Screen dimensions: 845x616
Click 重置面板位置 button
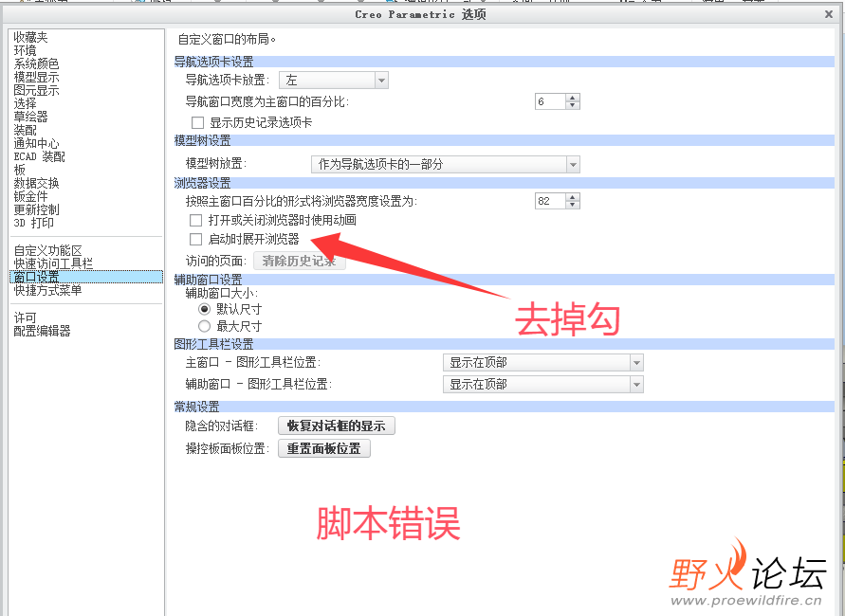coord(324,448)
